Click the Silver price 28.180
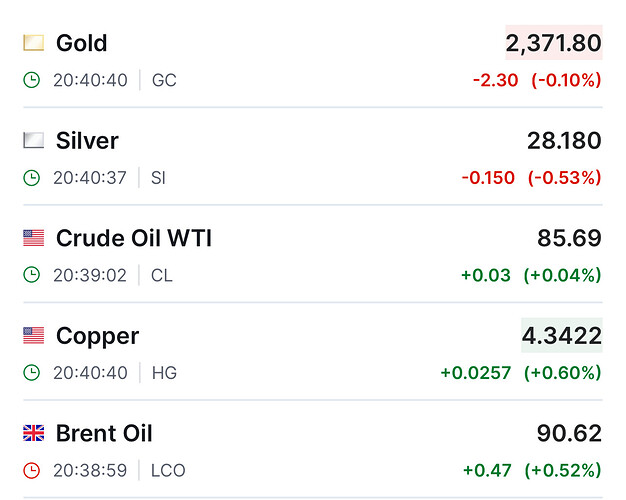The image size is (626, 500). (x=564, y=141)
